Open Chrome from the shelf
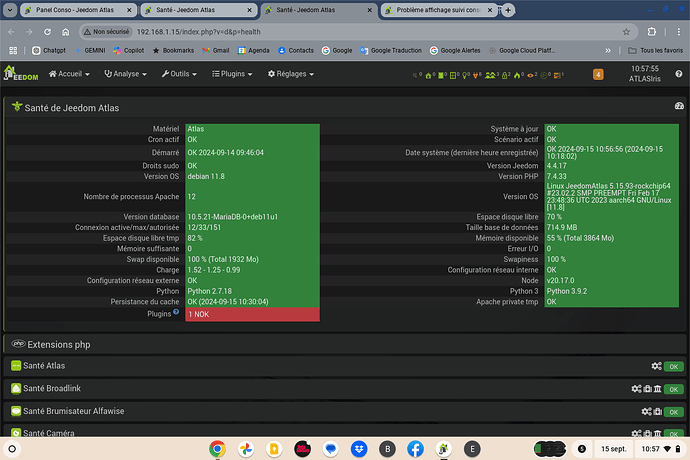690x460 pixels. click(x=217, y=449)
